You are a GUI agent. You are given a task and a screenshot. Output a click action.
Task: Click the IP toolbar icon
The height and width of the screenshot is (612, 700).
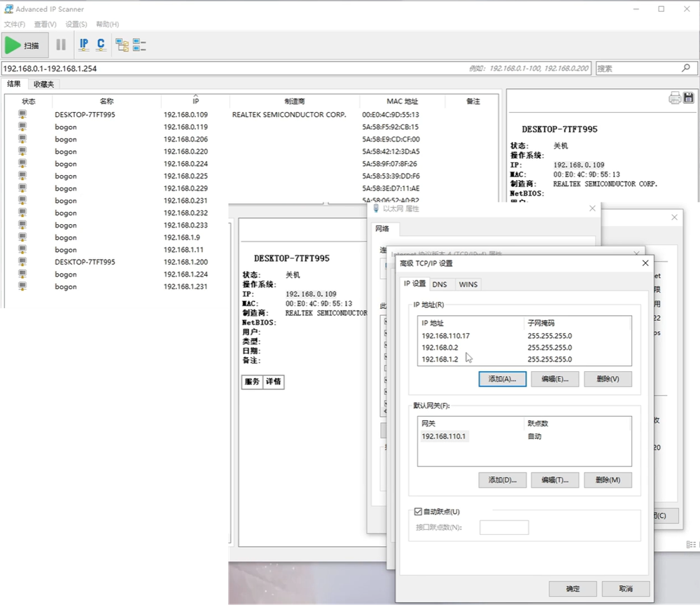point(84,45)
